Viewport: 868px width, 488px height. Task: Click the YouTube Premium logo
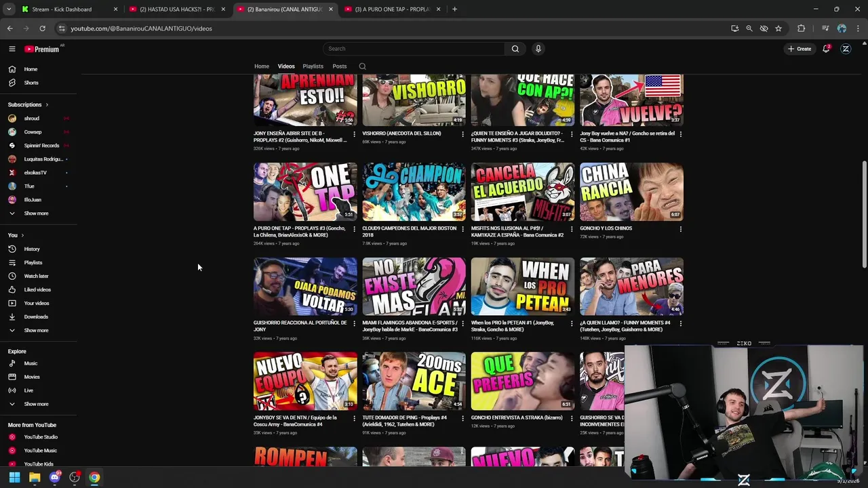click(43, 49)
